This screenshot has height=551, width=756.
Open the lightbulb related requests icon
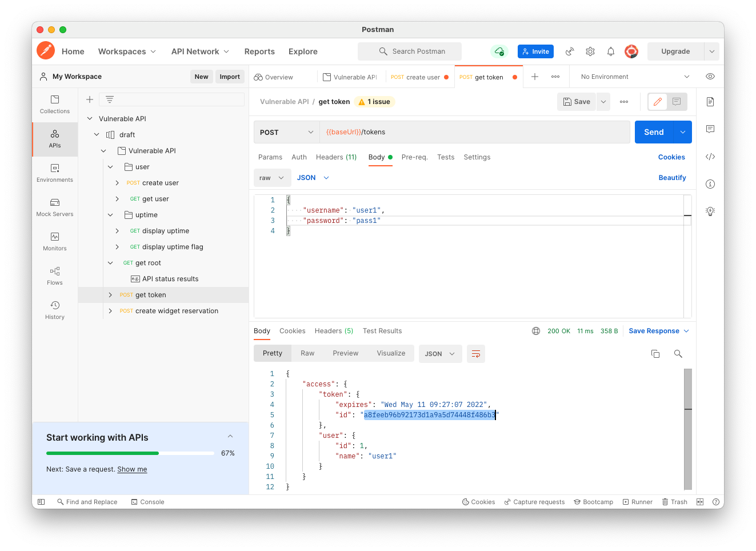pos(710,211)
